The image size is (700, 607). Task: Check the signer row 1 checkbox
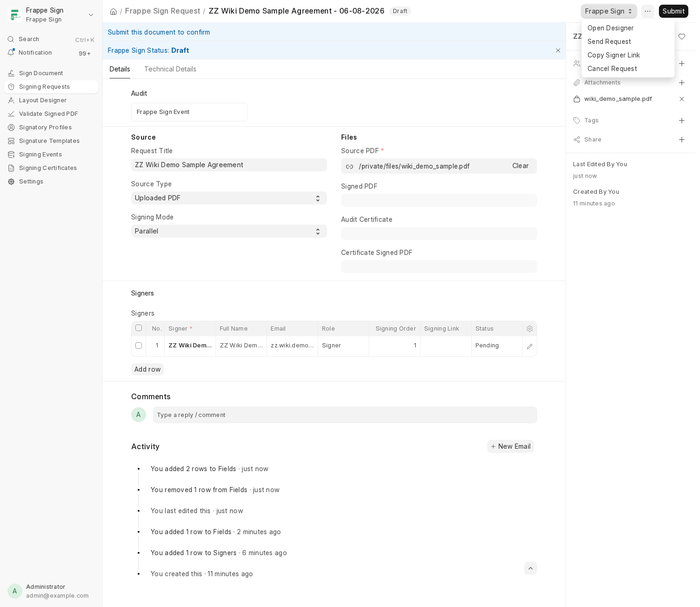(139, 346)
